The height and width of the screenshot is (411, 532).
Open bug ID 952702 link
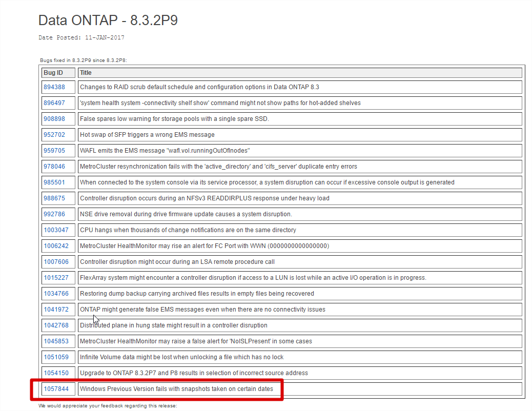54,135
